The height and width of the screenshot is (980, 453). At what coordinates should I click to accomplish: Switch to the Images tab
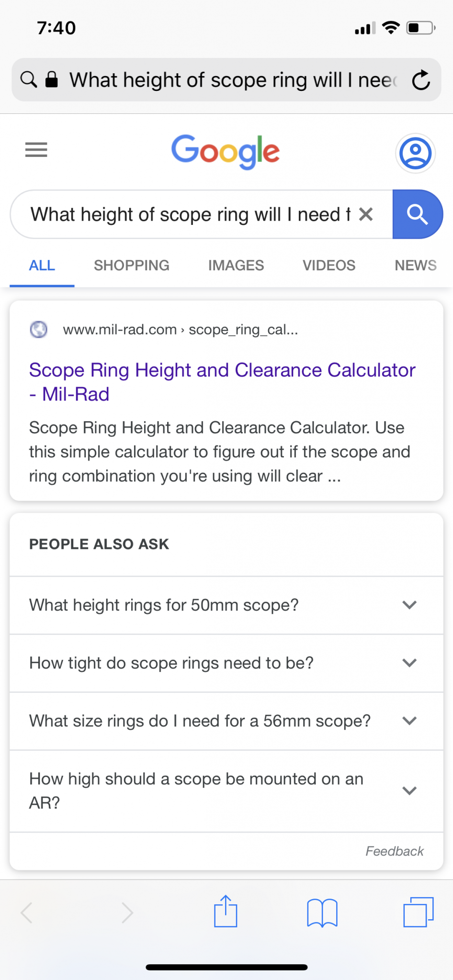tap(236, 265)
